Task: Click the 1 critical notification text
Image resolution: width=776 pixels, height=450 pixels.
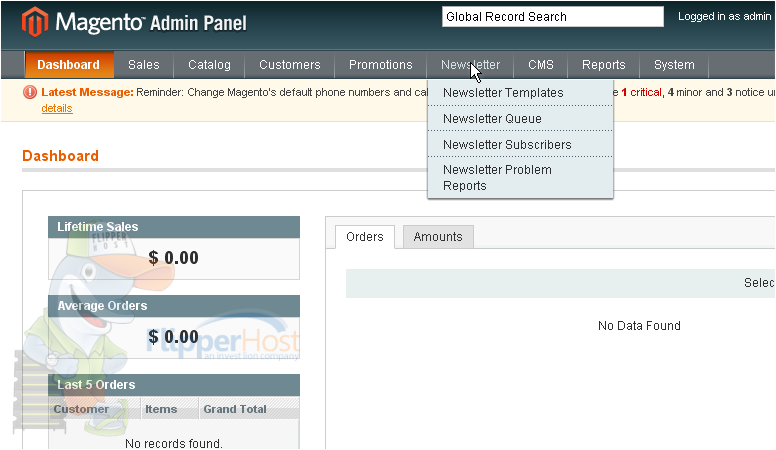Action: point(641,92)
